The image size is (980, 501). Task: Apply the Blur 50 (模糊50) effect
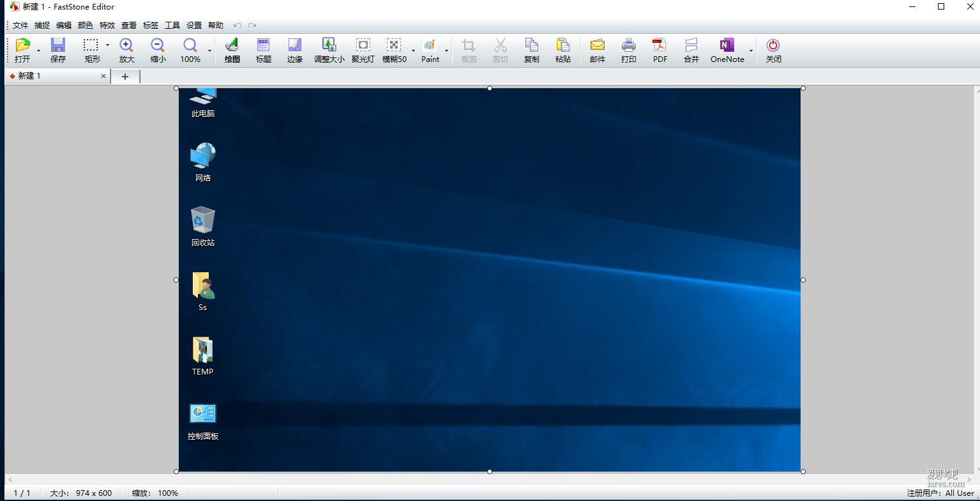(394, 45)
